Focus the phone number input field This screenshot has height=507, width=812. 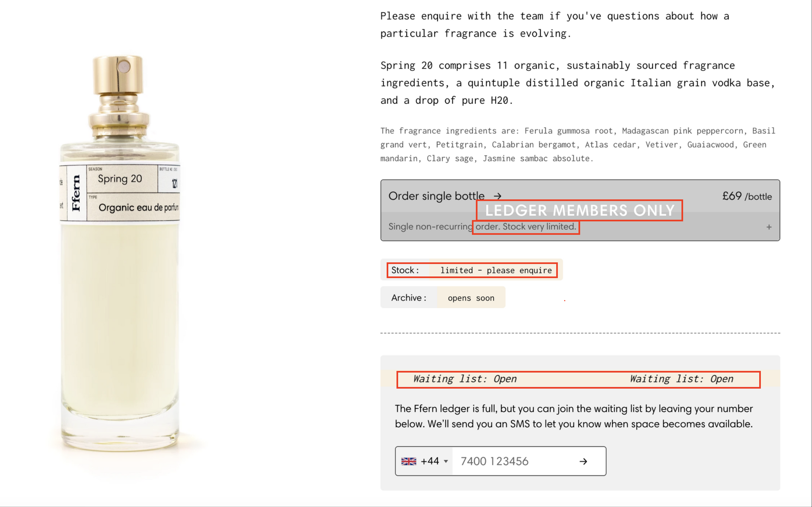(x=513, y=461)
